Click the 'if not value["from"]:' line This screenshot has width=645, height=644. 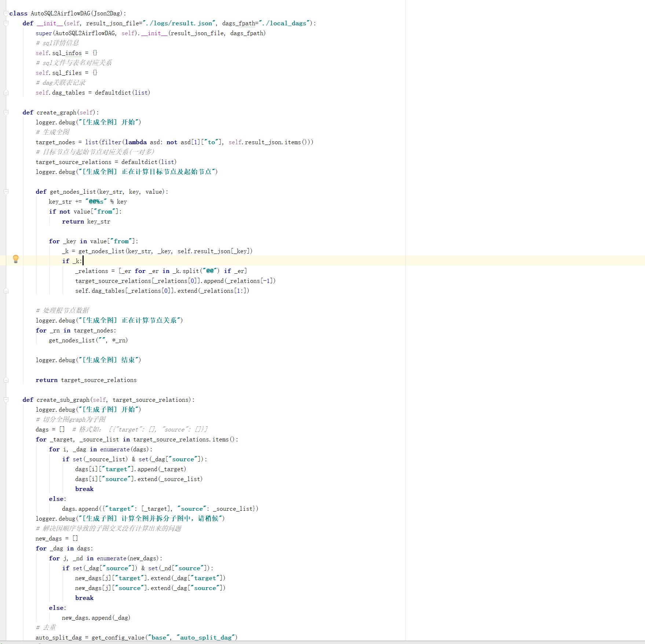click(85, 211)
